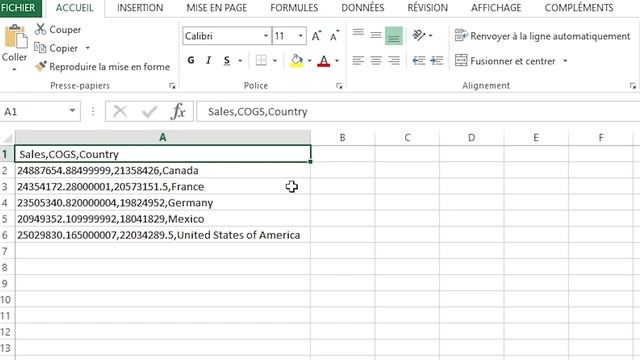Select cell with Germany row data
640x360 pixels.
[163, 203]
